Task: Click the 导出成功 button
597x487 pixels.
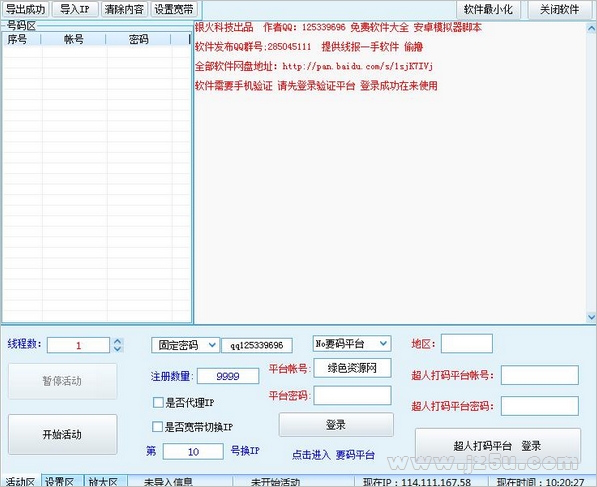Action: 25,9
